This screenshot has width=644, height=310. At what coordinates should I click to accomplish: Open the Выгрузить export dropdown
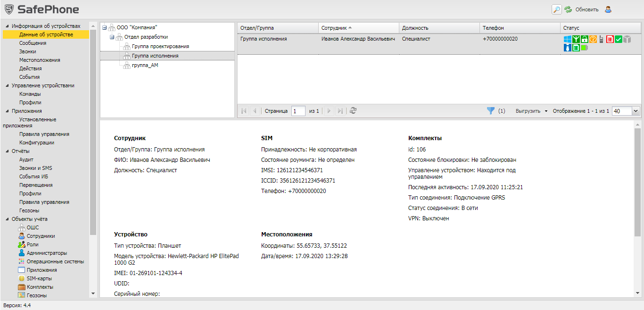(531, 111)
